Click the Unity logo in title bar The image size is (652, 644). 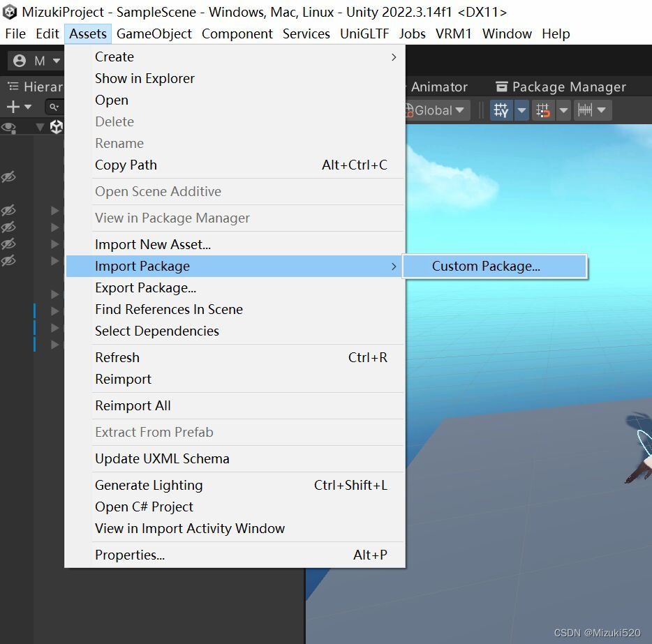(x=10, y=12)
